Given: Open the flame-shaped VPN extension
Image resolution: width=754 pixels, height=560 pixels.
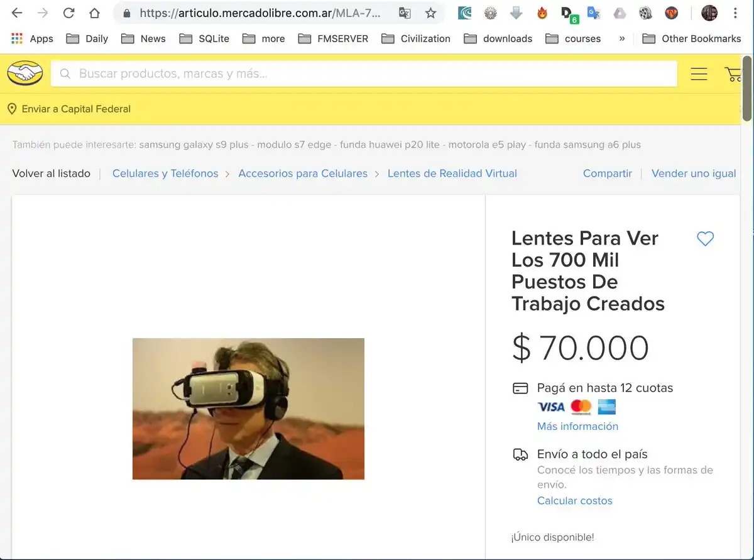Looking at the screenshot, I should (542, 13).
